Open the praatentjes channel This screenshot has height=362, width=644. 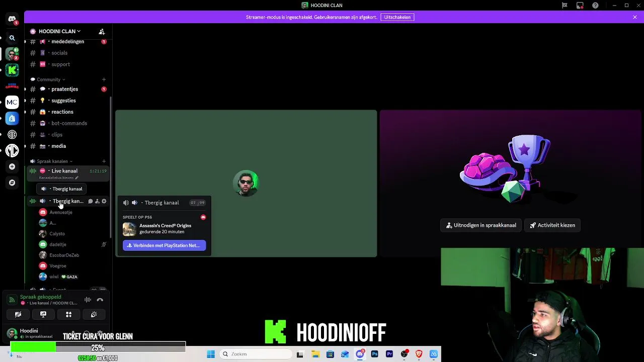pos(68,89)
